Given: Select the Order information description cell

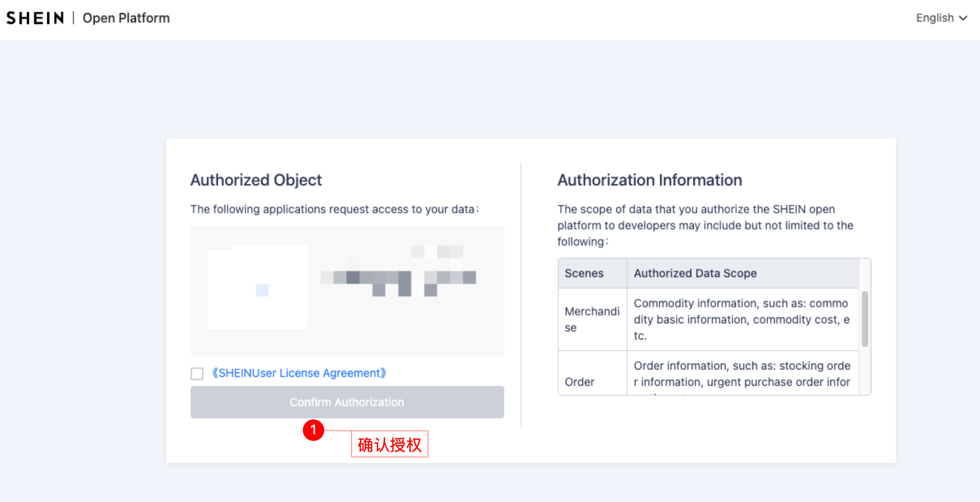Looking at the screenshot, I should tap(741, 374).
